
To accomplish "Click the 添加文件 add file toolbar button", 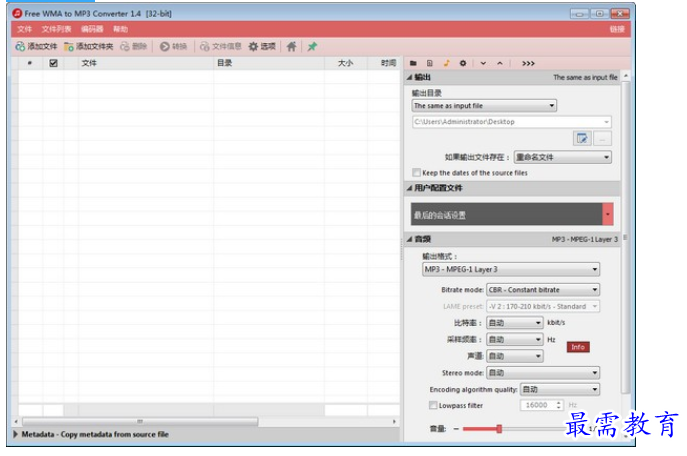I will click(36, 46).
